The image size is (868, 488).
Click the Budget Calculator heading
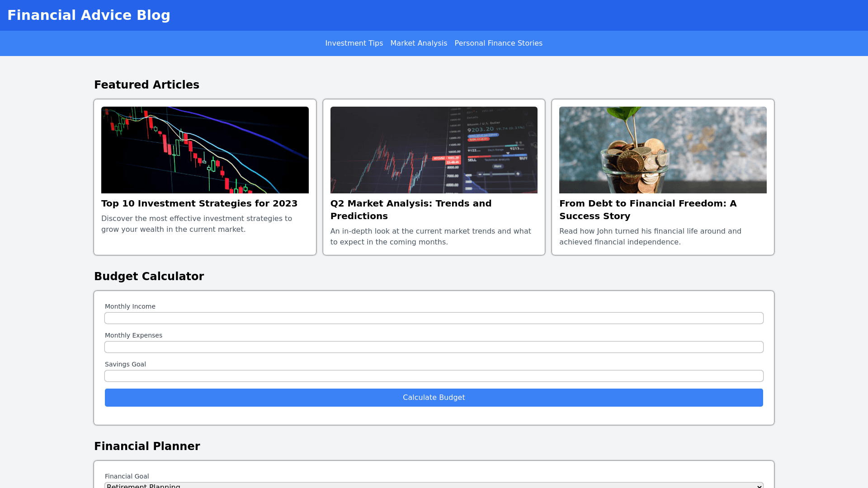click(x=149, y=277)
